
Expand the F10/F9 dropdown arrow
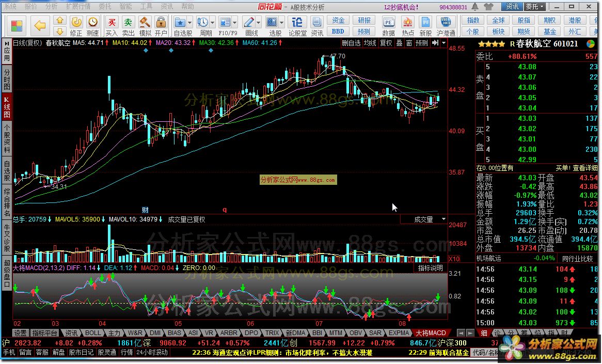[234, 23]
